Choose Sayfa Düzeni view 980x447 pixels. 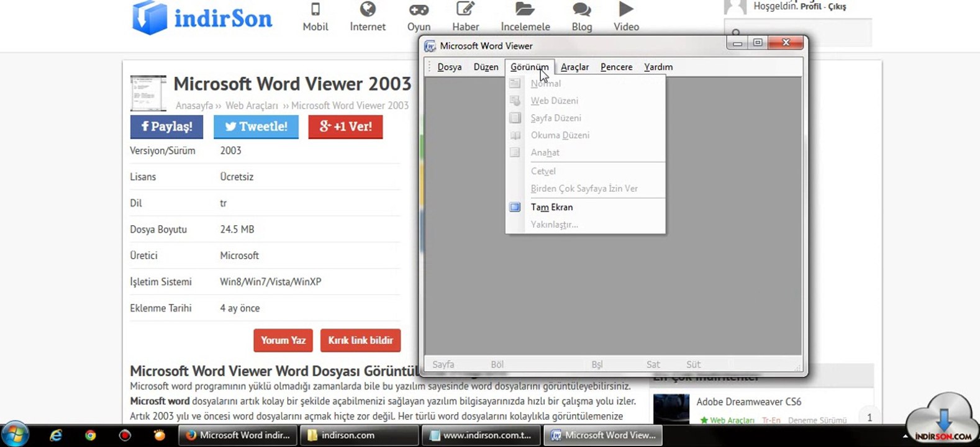(x=586, y=118)
